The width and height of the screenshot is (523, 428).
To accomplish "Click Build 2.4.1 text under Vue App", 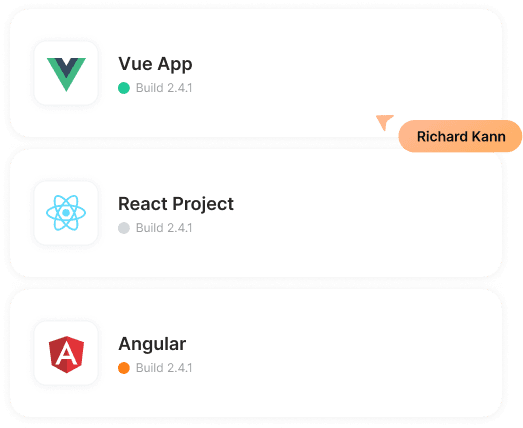I will (164, 88).
